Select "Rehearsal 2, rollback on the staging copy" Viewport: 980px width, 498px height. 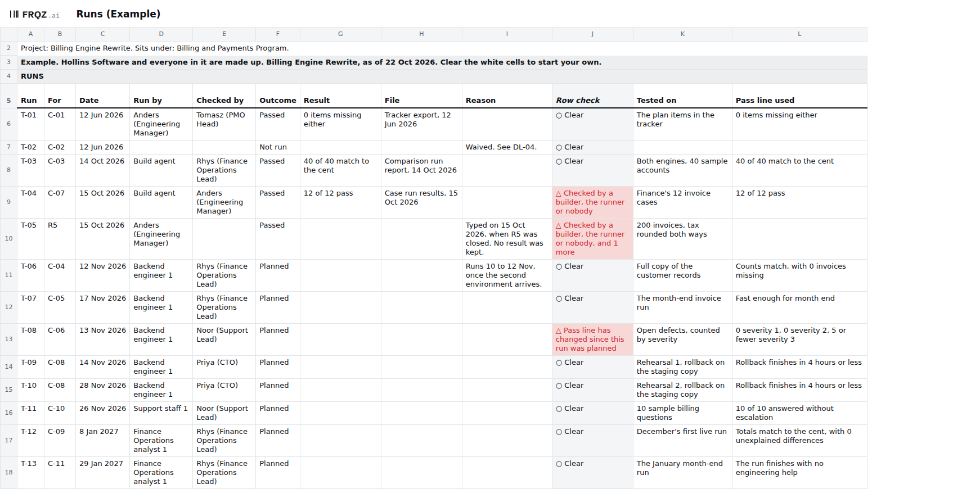coord(682,390)
